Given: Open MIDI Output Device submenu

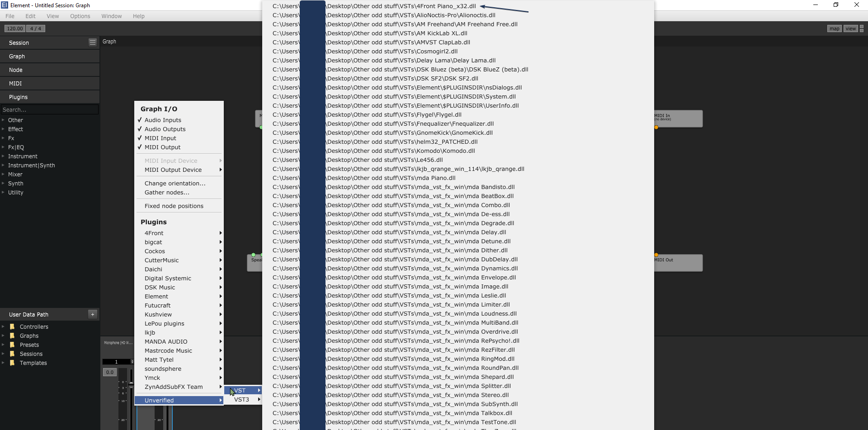Looking at the screenshot, I should (179, 170).
